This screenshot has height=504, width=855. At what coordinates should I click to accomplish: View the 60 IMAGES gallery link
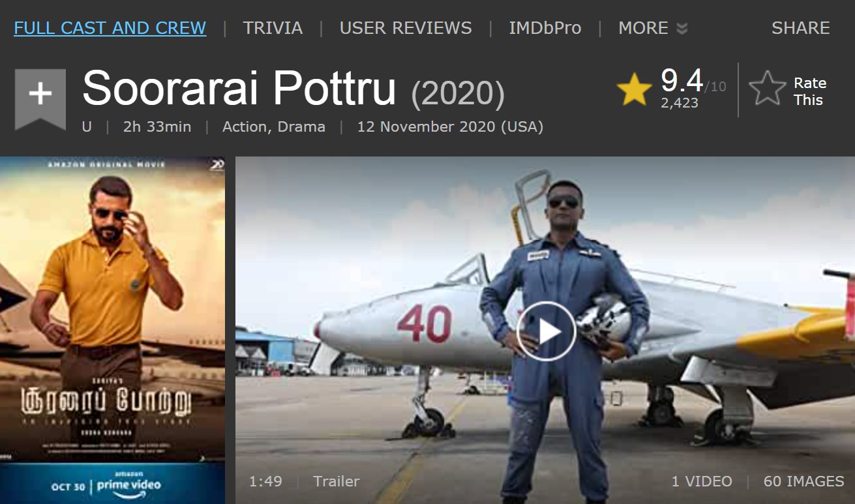(803, 482)
